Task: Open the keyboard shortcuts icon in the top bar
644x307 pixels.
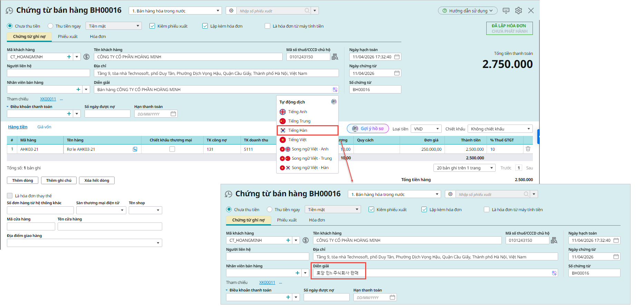Action: pyautogui.click(x=506, y=11)
